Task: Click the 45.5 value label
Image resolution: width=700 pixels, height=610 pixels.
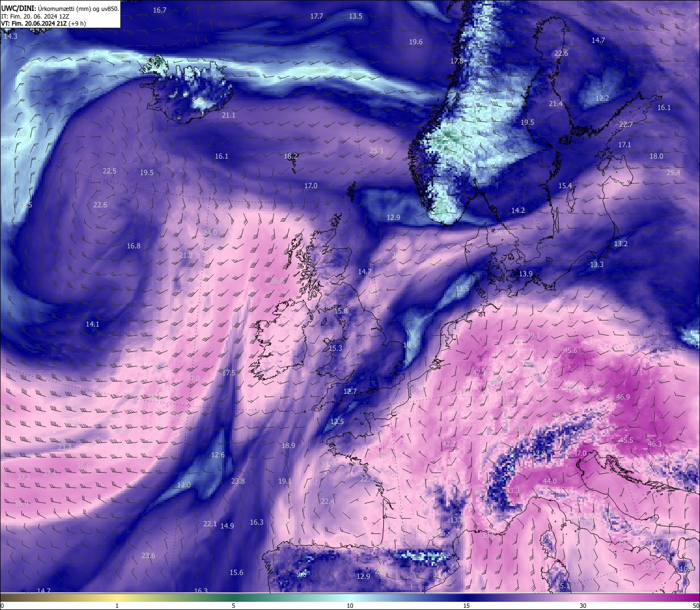Action: (626, 440)
